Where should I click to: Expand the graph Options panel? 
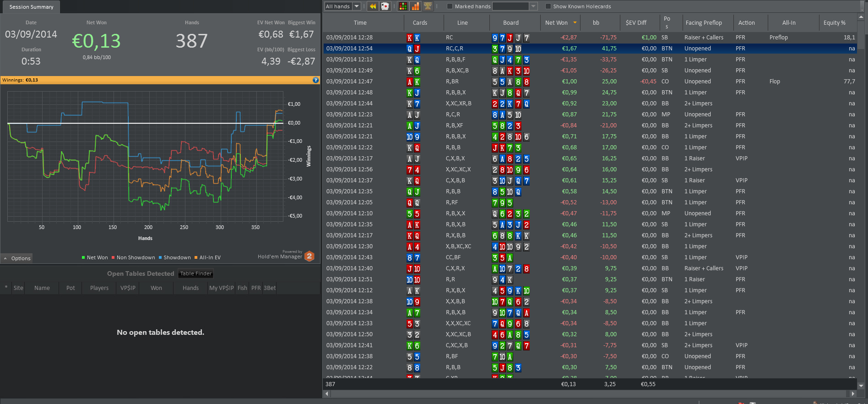17,258
